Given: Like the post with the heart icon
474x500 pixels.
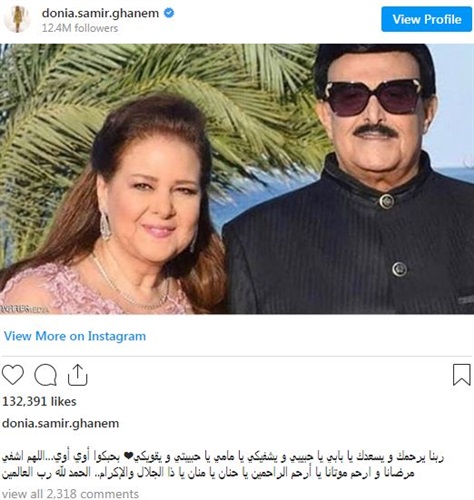Looking at the screenshot, I should click(13, 375).
